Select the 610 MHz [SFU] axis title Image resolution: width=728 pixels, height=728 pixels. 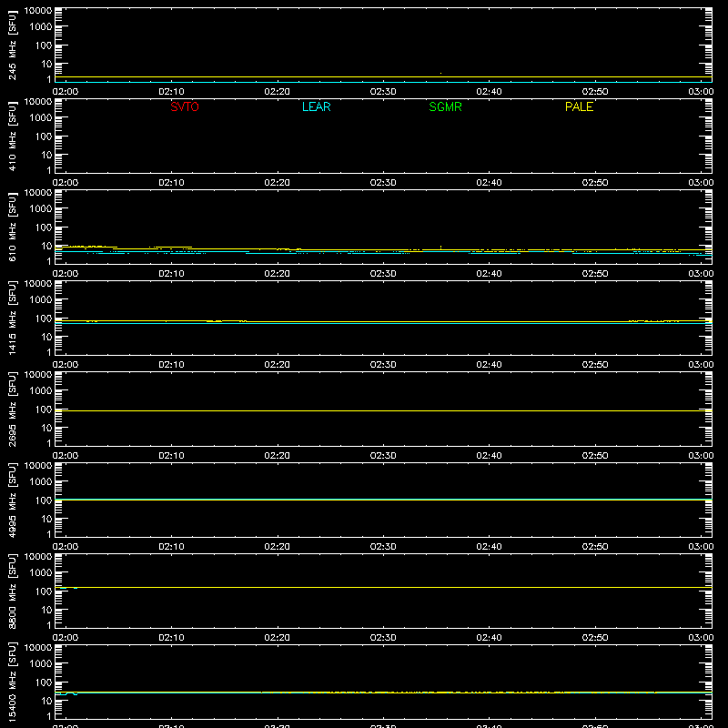coord(12,227)
